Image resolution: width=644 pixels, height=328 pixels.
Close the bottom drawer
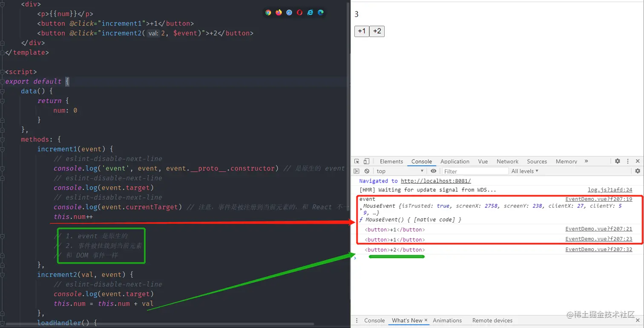click(638, 320)
